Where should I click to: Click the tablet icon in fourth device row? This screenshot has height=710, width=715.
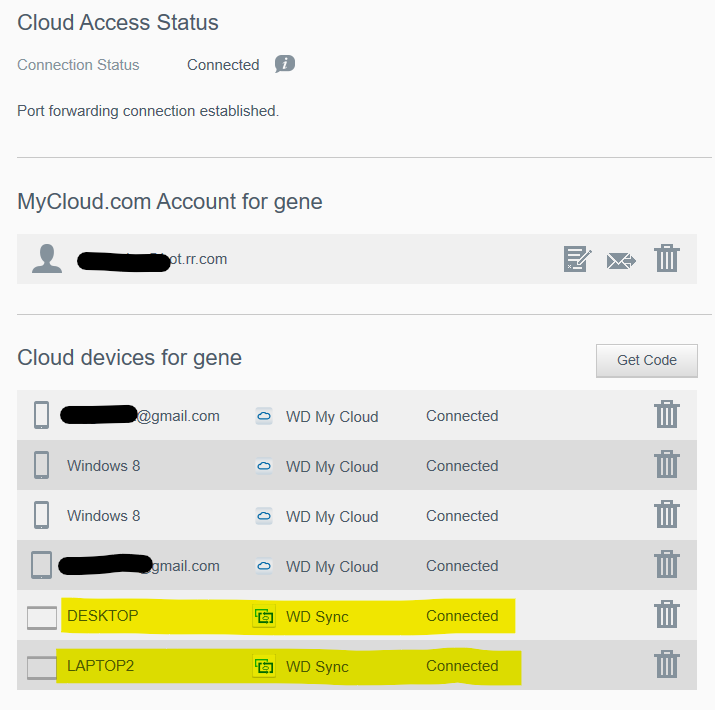41,565
